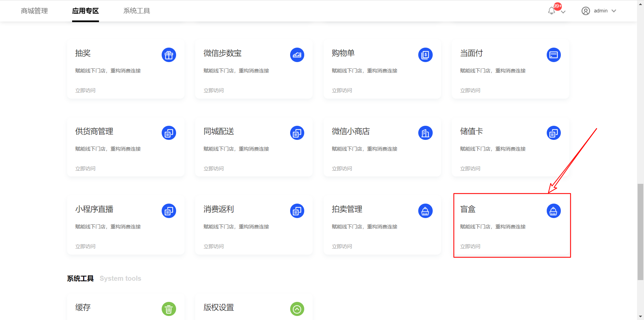Screen dimensions: 644x320
Task: Click the building icon on 微信小商店 card
Action: point(425,133)
